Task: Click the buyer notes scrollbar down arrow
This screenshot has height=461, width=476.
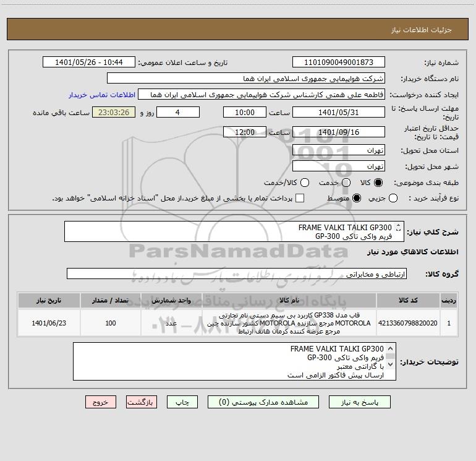Action: point(391,364)
